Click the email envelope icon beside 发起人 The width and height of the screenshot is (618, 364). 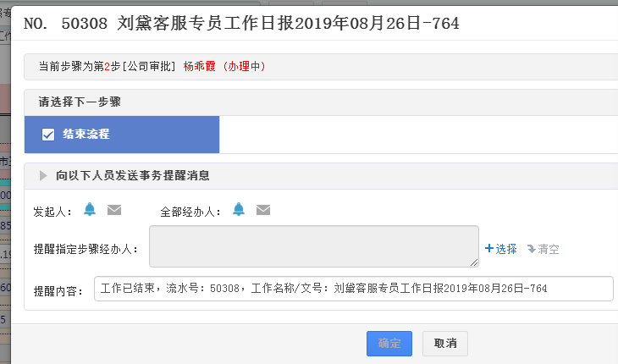tap(114, 210)
